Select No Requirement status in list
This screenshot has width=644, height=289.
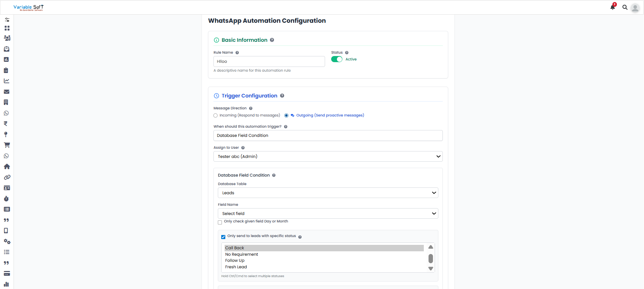[x=324, y=254]
